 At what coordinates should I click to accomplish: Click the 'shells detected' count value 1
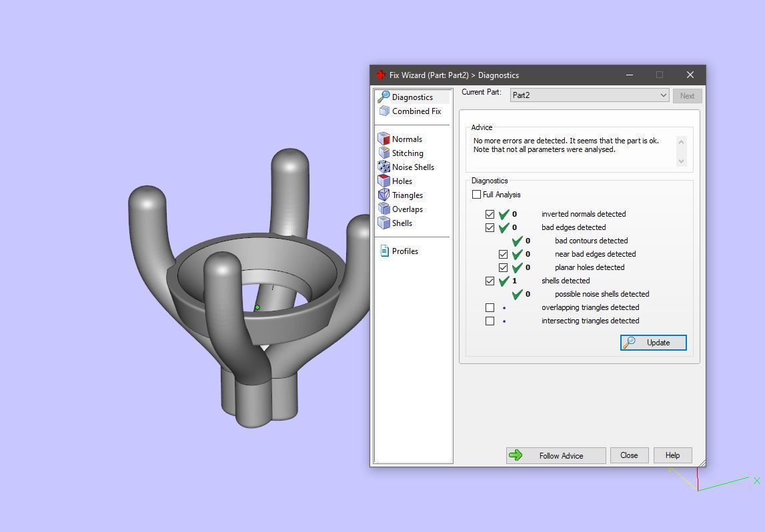tap(514, 281)
